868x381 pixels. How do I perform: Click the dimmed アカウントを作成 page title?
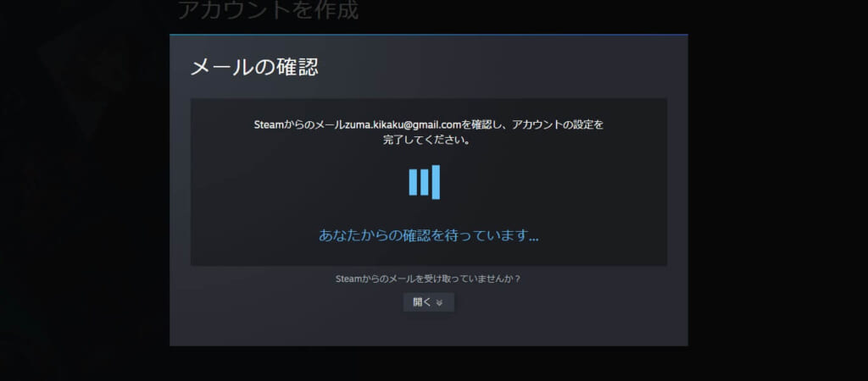[x=268, y=10]
